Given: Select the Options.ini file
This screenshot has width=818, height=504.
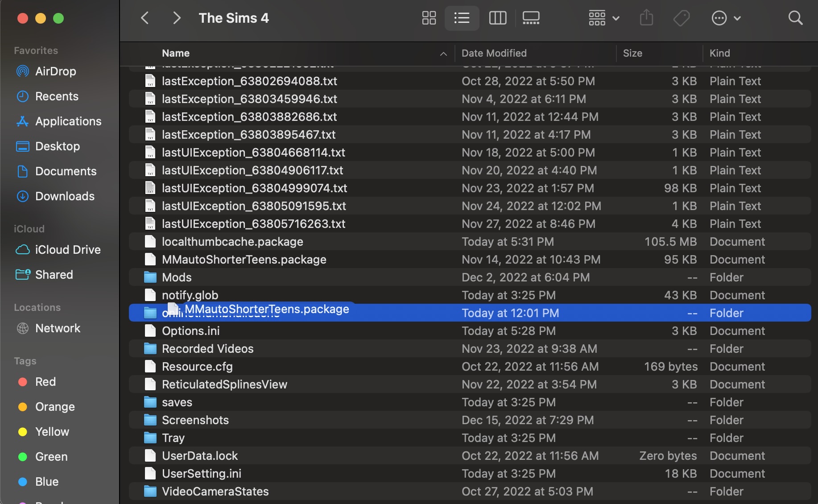Looking at the screenshot, I should pos(470,331).
